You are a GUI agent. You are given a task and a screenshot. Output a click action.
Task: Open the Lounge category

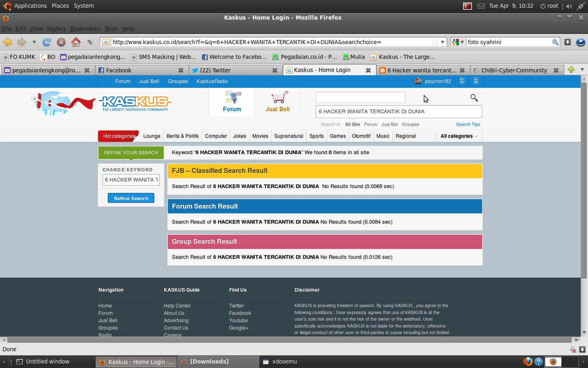click(152, 136)
